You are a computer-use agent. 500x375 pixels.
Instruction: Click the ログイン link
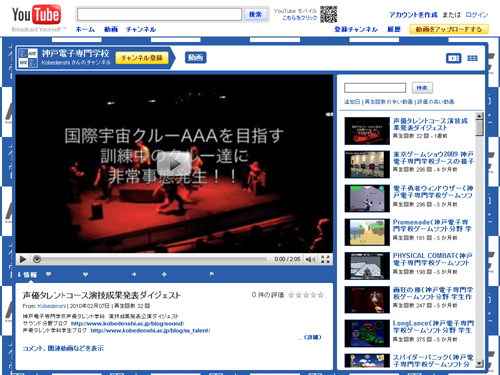(477, 15)
